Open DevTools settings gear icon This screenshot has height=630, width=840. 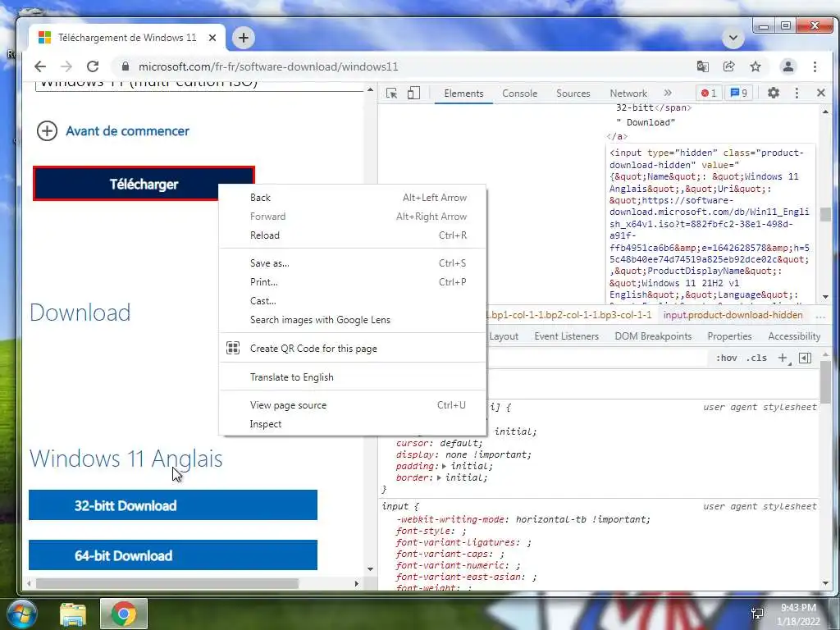pyautogui.click(x=773, y=93)
